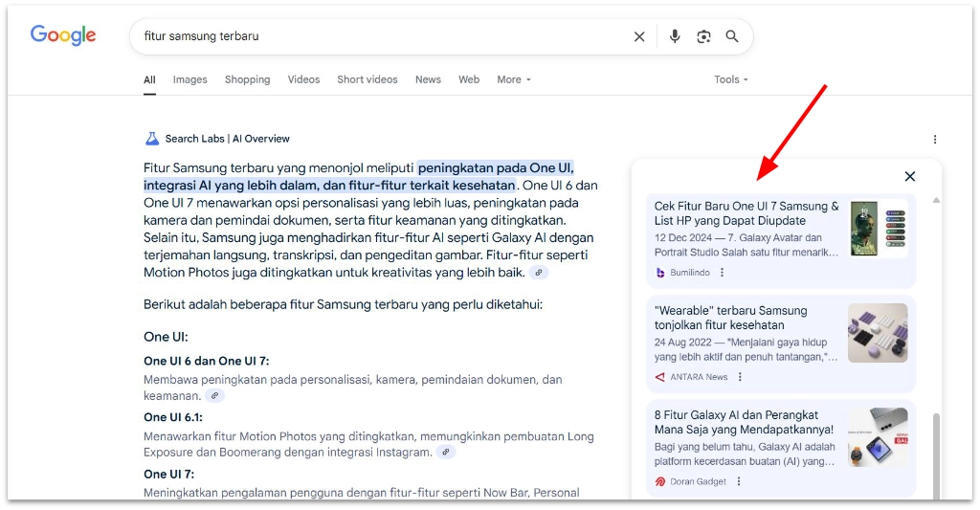Switch to the Images tab
This screenshot has width=980, height=510.
click(x=189, y=79)
